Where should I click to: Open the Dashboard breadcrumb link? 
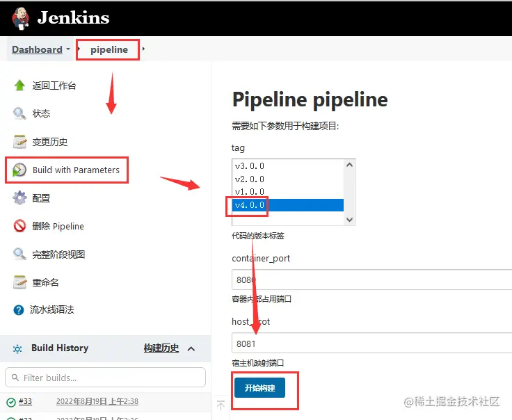37,49
